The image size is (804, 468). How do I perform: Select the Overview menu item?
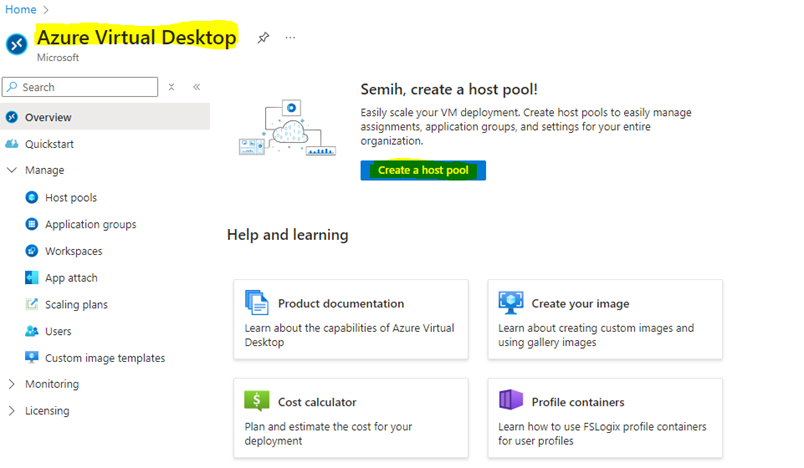(48, 118)
